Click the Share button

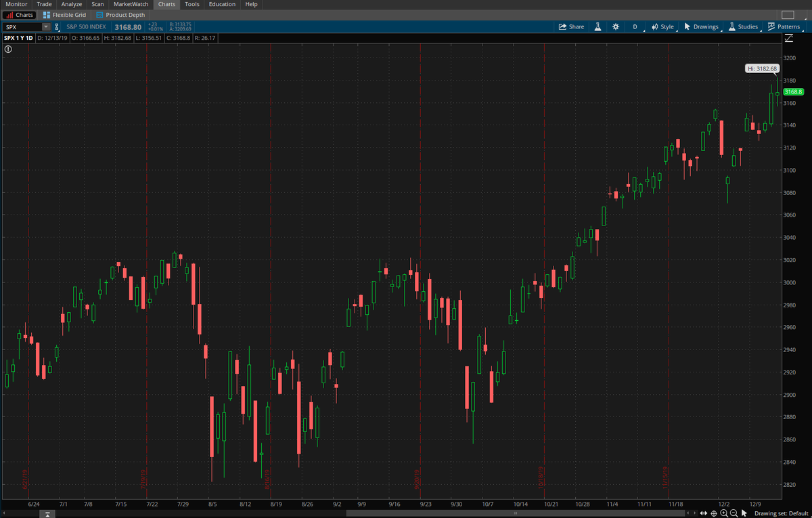[572, 26]
